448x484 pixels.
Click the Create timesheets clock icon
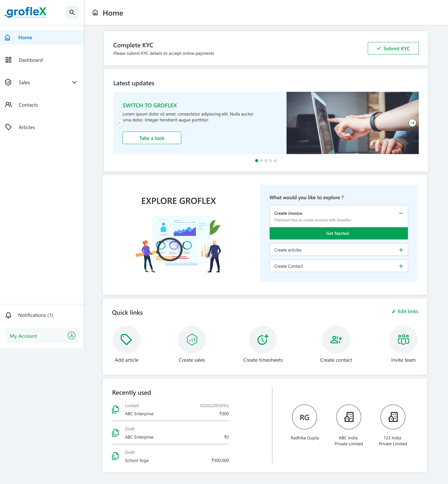point(263,339)
